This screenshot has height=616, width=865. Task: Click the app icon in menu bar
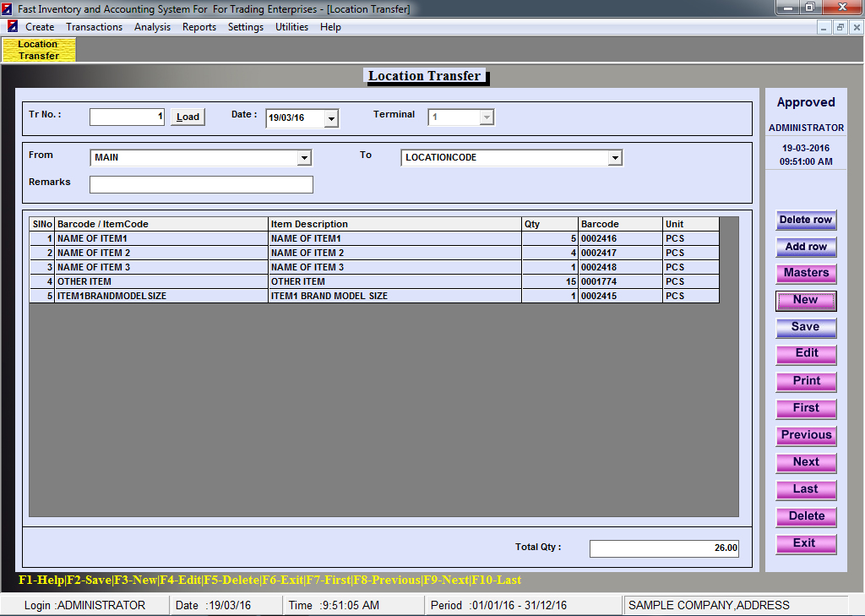click(x=13, y=27)
